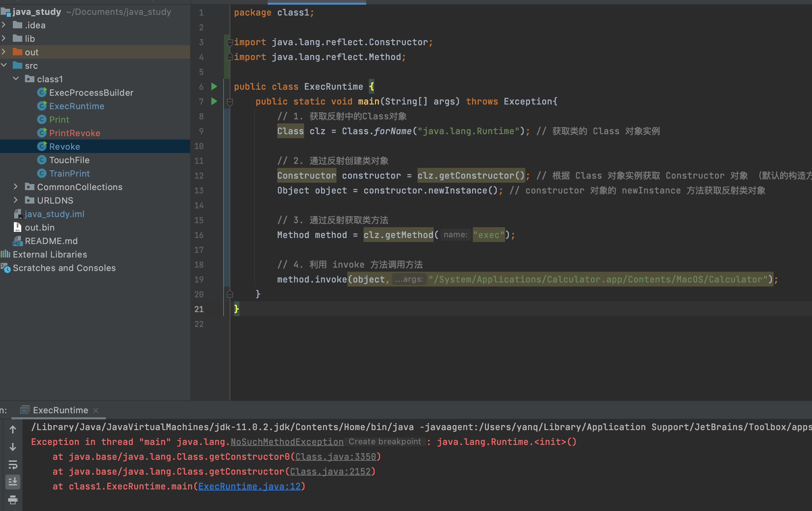This screenshot has height=511, width=812.
Task: Open the TouchFile class in the project tree
Action: pos(69,160)
